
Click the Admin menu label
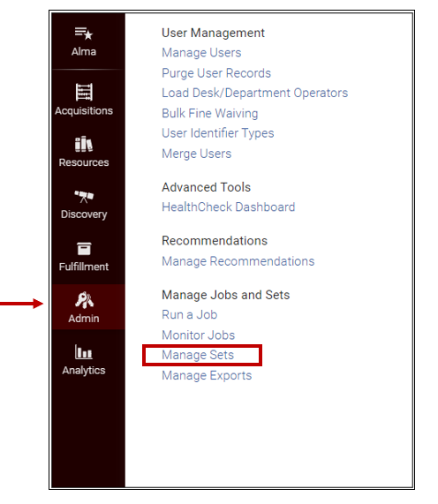(84, 319)
